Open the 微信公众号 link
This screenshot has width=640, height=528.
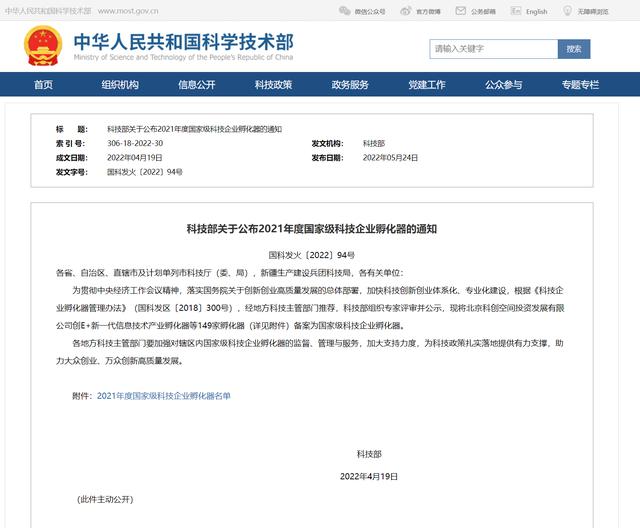click(370, 12)
